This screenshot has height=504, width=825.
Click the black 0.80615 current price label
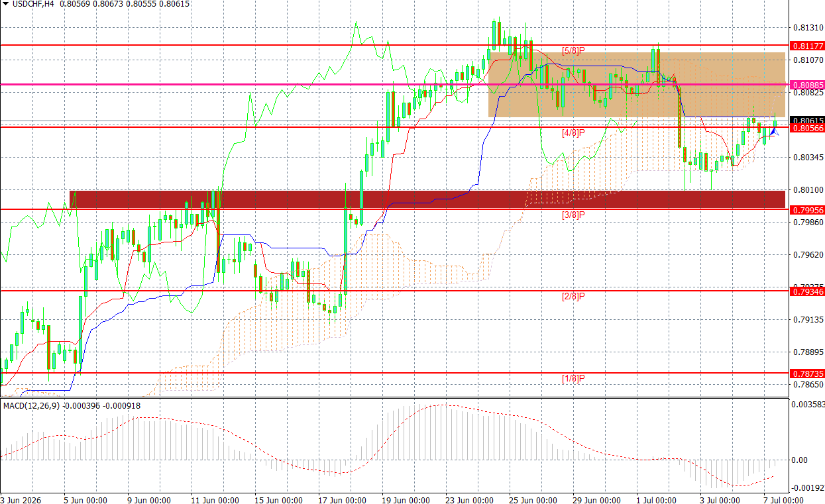[807, 121]
